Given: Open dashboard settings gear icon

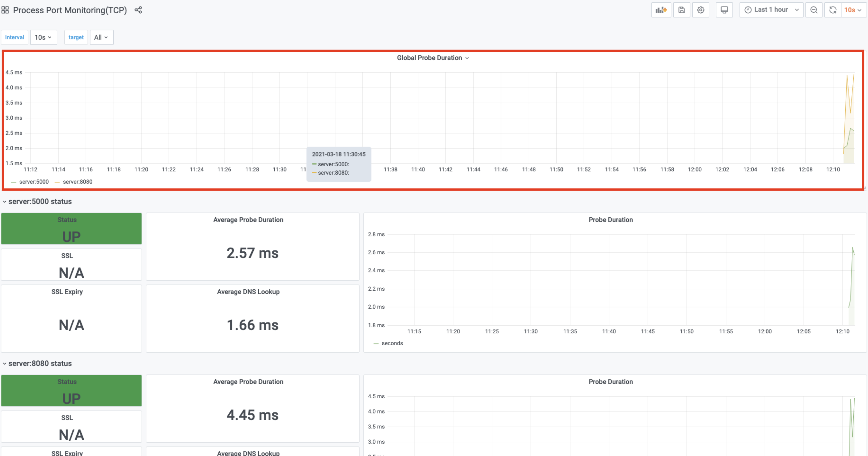Looking at the screenshot, I should pos(701,10).
